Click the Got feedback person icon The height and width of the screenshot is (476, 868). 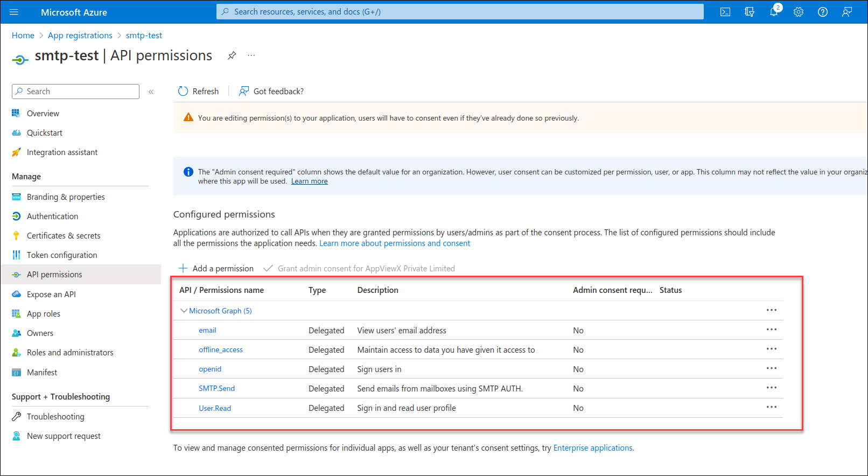click(x=244, y=91)
